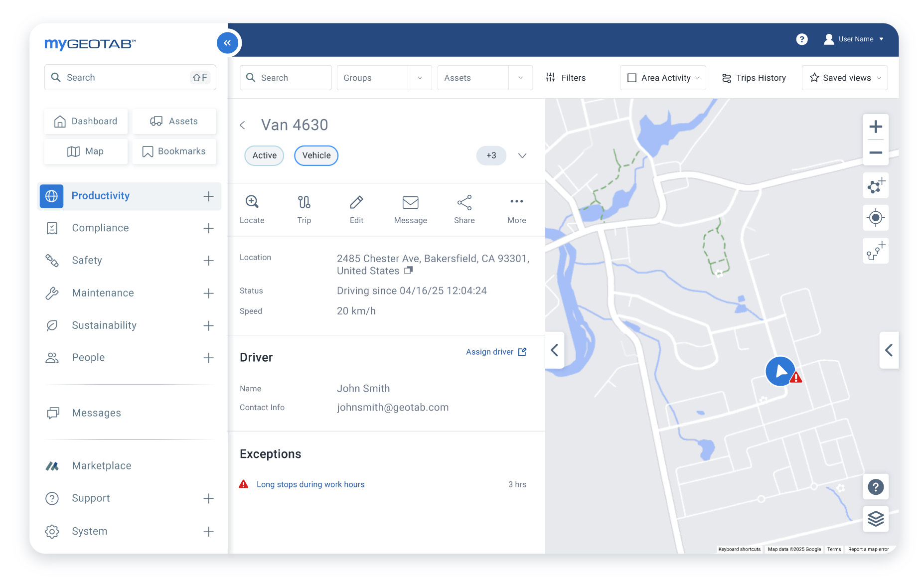Click the map zoom in icon

(875, 126)
